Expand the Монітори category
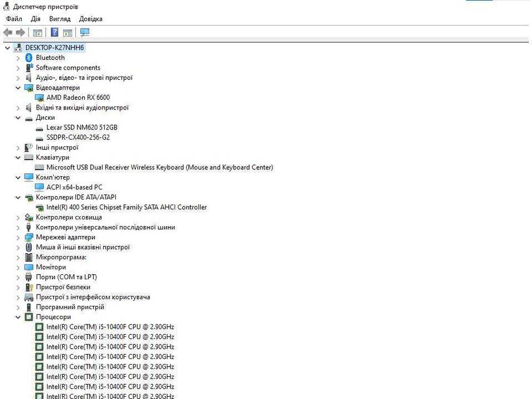The height and width of the screenshot is (399, 532). (x=18, y=267)
